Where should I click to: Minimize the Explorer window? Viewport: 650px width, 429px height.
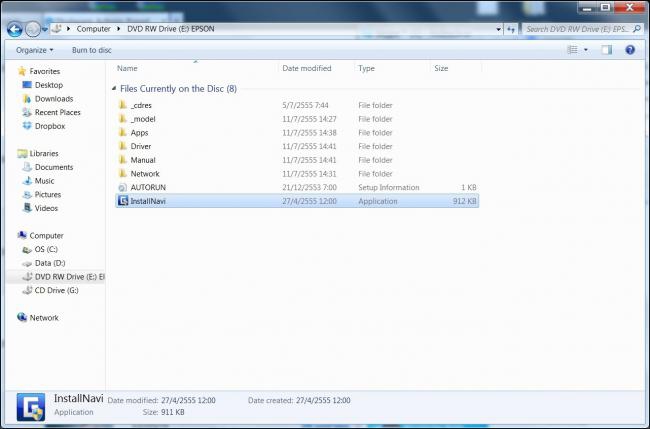click(587, 7)
